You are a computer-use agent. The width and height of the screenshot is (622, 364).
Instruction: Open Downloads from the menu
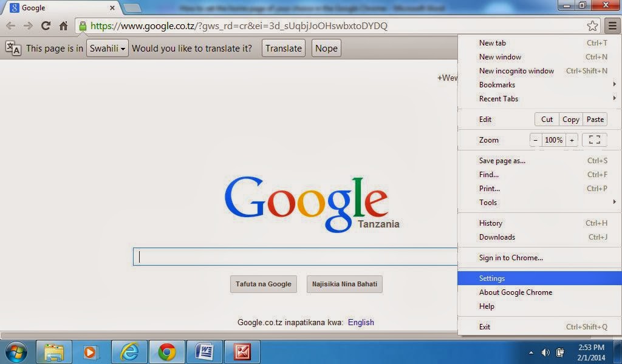pos(539,237)
